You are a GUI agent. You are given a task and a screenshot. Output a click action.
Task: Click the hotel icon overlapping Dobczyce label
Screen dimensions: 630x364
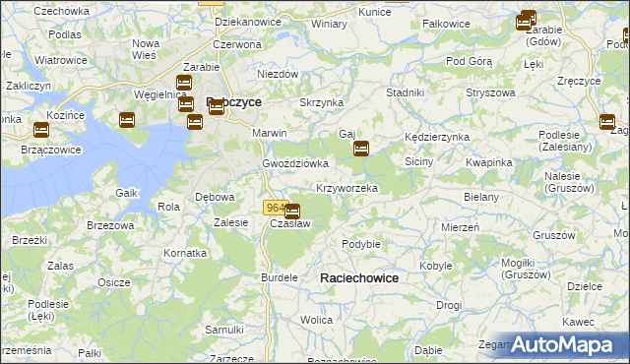click(x=217, y=107)
